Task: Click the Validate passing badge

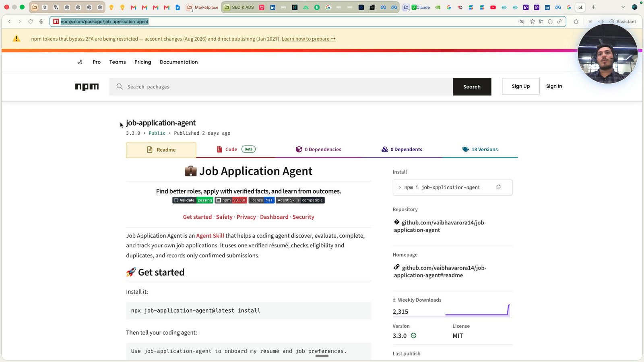Action: pyautogui.click(x=193, y=200)
